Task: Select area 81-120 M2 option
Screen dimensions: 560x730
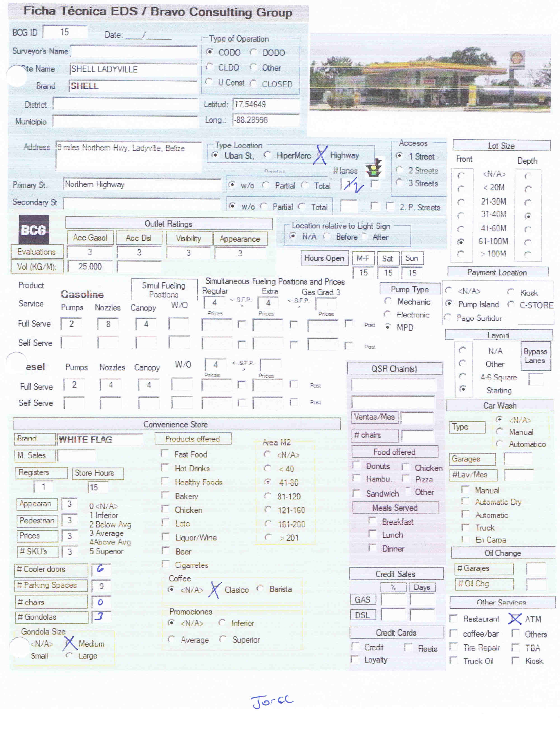Action: pos(268,496)
